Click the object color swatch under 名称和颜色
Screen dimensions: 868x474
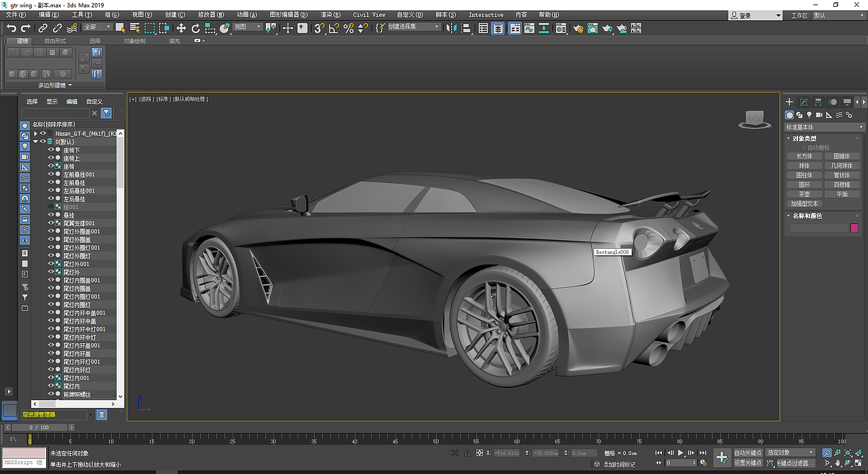854,227
